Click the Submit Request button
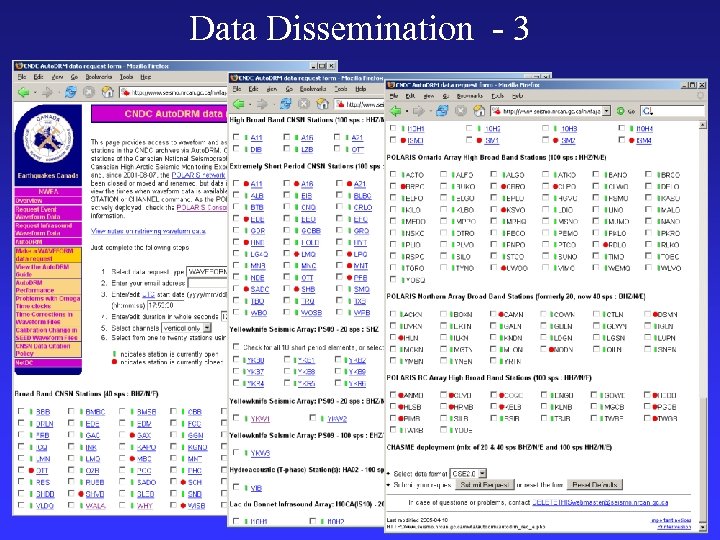 coord(484,485)
